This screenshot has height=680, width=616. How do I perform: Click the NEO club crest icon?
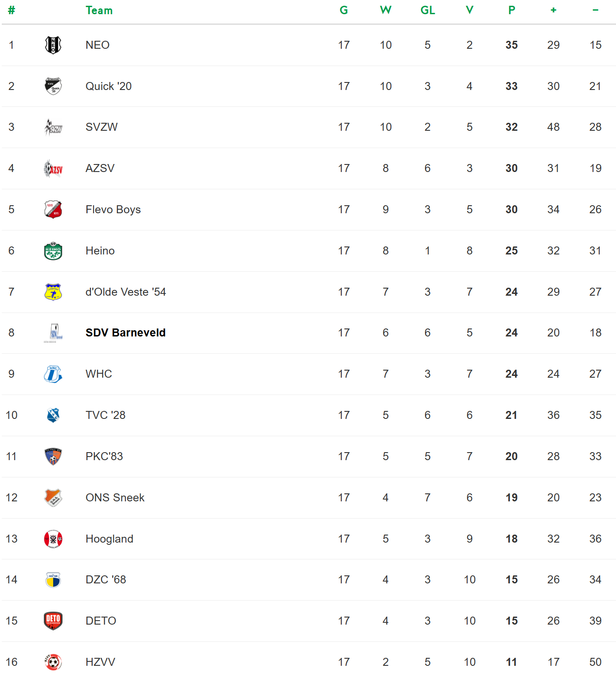coord(53,45)
